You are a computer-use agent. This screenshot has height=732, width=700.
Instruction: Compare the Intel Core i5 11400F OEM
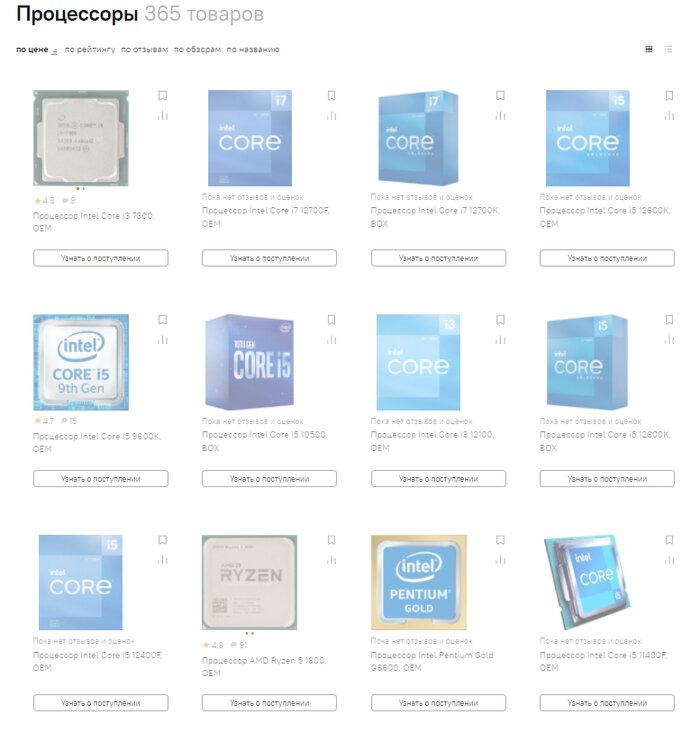pyautogui.click(x=669, y=560)
